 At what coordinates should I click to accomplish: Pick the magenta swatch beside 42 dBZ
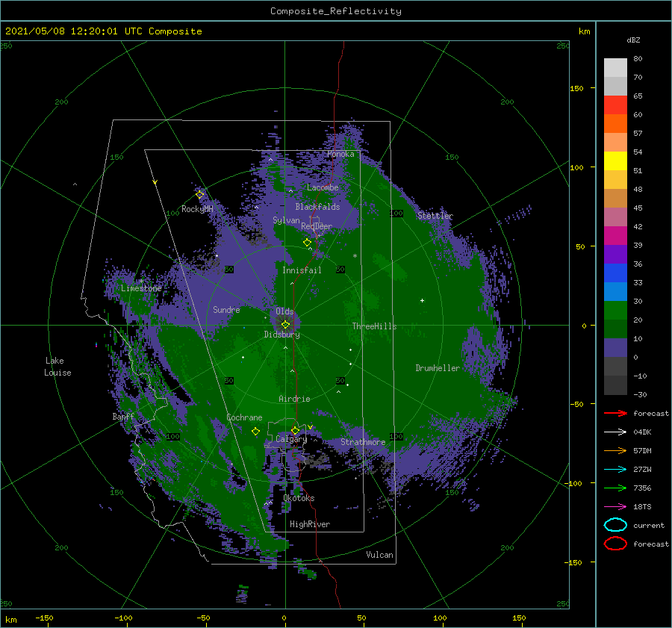tap(615, 236)
